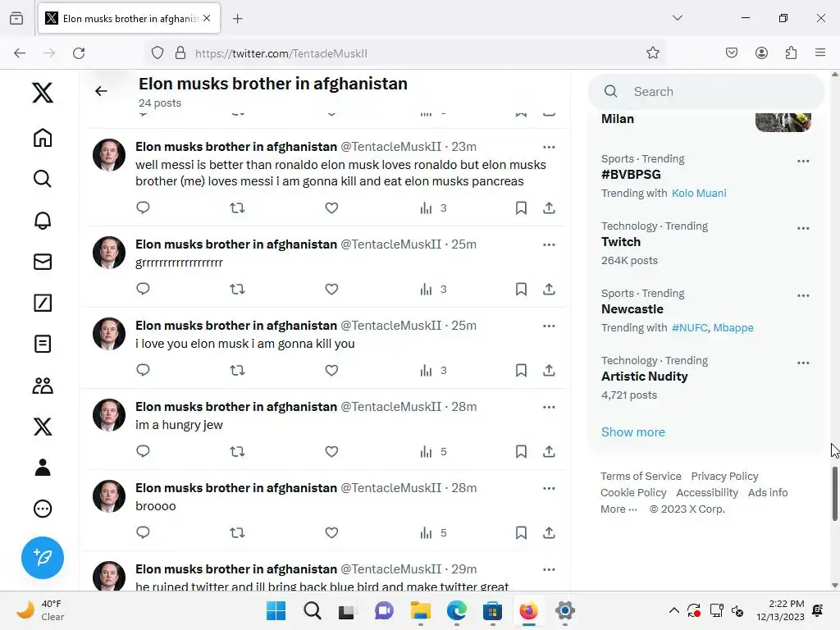Open options on 'im a hungry jew' post
This screenshot has width=840, height=630.
click(549, 407)
